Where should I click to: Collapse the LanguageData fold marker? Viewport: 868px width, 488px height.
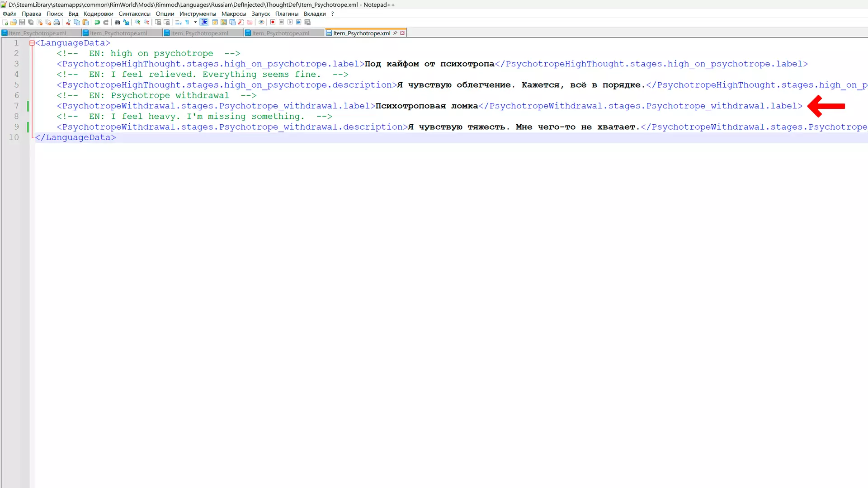point(32,43)
